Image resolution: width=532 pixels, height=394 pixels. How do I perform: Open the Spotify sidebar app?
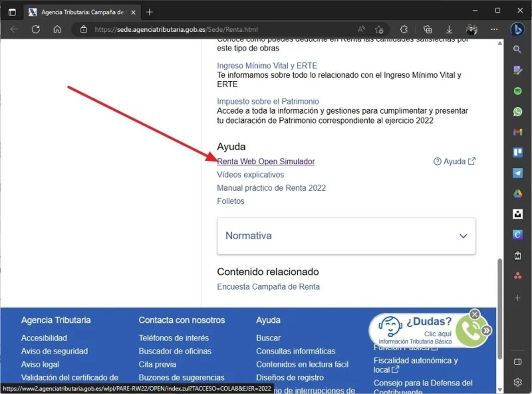pyautogui.click(x=518, y=91)
